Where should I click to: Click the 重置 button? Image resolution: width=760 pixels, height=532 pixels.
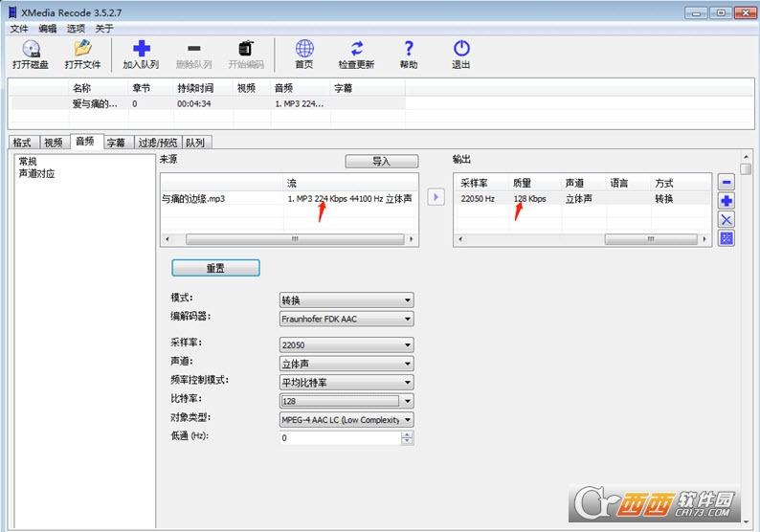(x=215, y=268)
